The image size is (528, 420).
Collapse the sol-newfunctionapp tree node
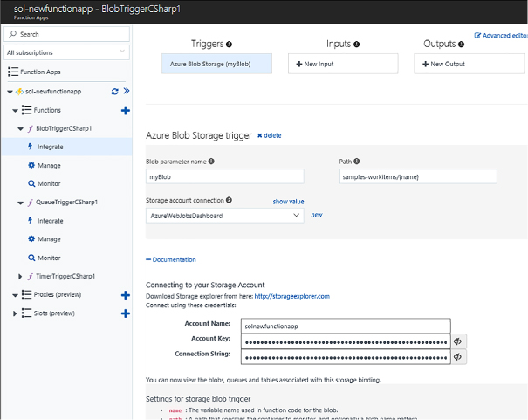tap(10, 92)
